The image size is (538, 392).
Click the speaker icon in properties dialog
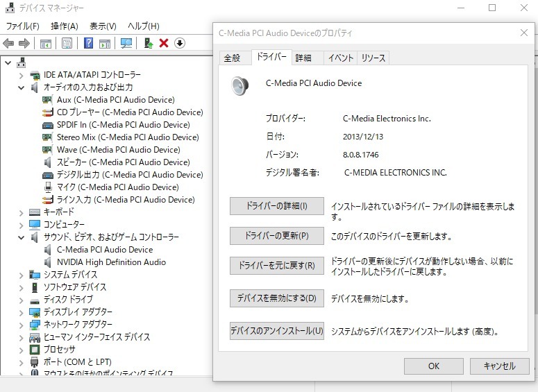pos(239,86)
